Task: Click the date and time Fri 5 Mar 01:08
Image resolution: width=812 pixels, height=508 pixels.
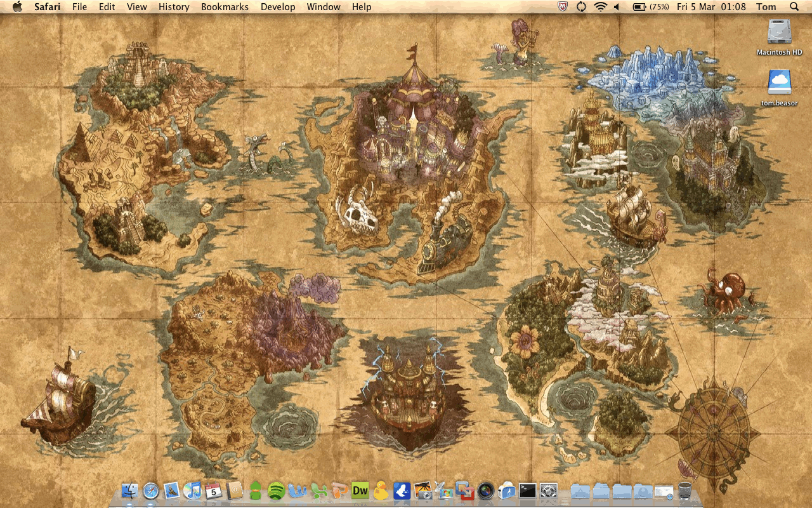Action: [x=711, y=7]
